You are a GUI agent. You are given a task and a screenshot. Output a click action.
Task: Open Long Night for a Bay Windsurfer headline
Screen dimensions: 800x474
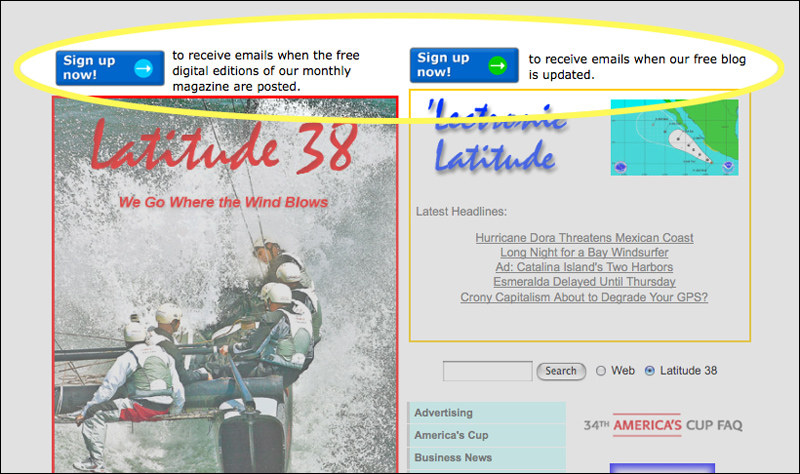click(584, 253)
